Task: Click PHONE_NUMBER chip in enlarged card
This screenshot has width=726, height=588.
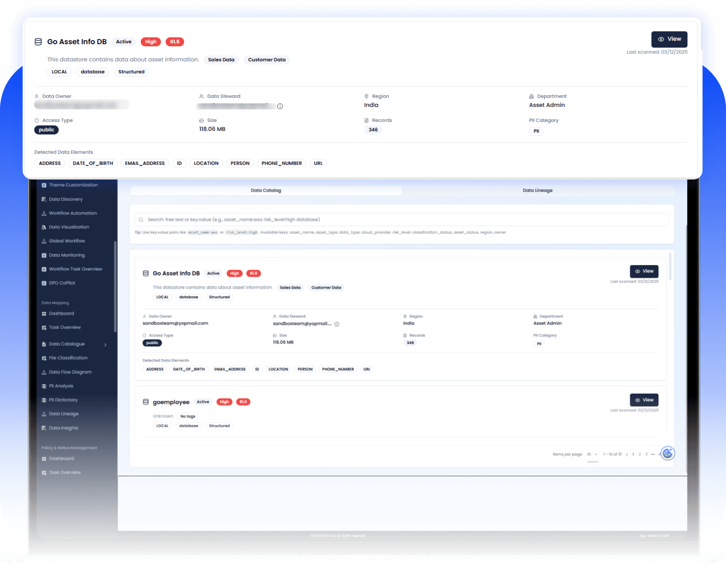Action: pyautogui.click(x=281, y=163)
